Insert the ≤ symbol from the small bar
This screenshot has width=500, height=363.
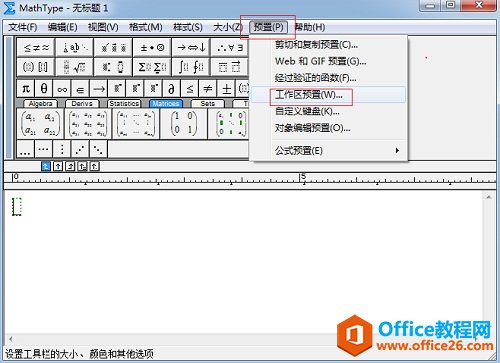point(190,89)
